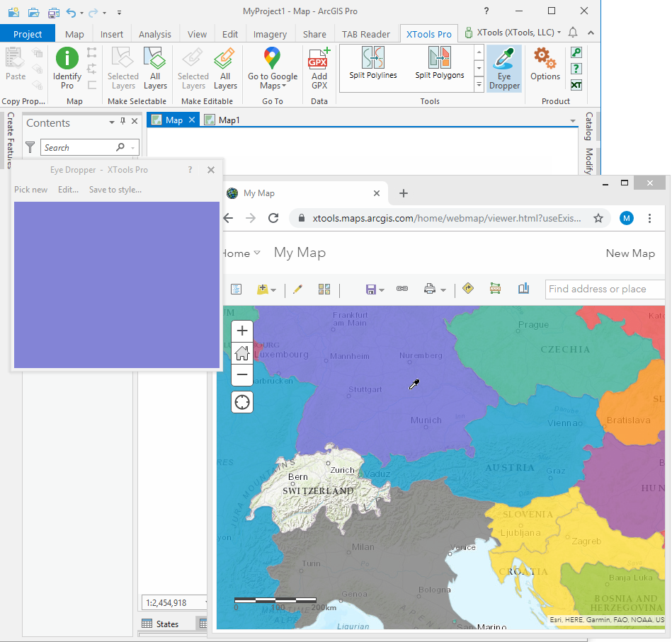Toggle auto-hide pin on Contents pane

(x=123, y=122)
